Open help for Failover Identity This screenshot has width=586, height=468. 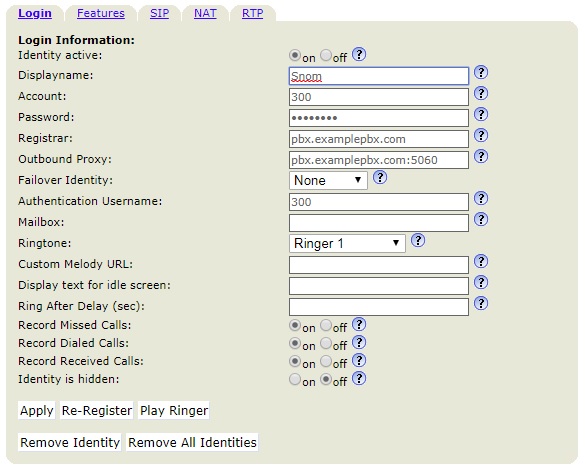point(380,177)
